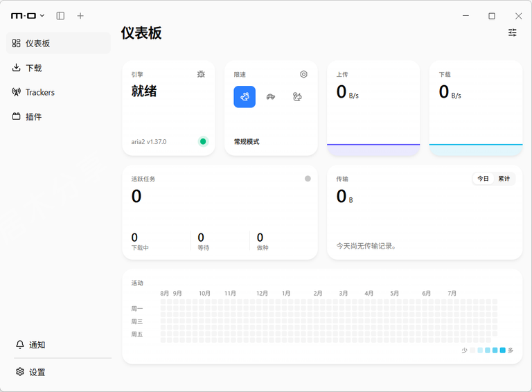Switch transfer view to 今日
This screenshot has width=532, height=392.
tap(483, 179)
